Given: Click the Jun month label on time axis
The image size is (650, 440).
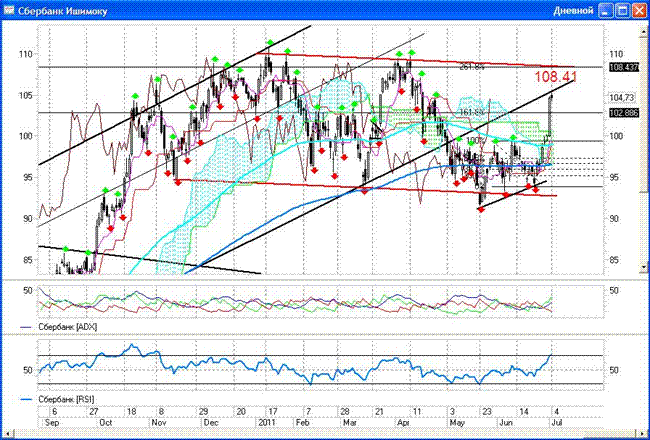Looking at the screenshot, I should (x=505, y=422).
